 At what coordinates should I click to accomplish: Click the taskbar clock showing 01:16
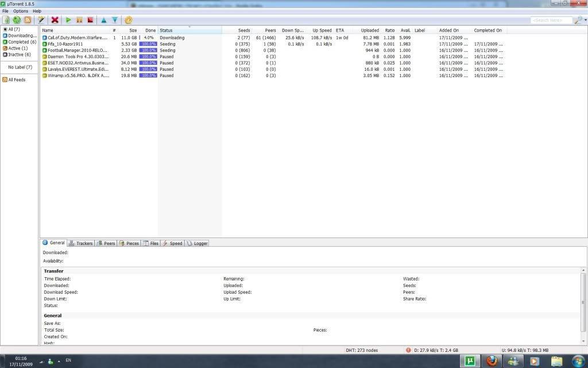pos(21,361)
